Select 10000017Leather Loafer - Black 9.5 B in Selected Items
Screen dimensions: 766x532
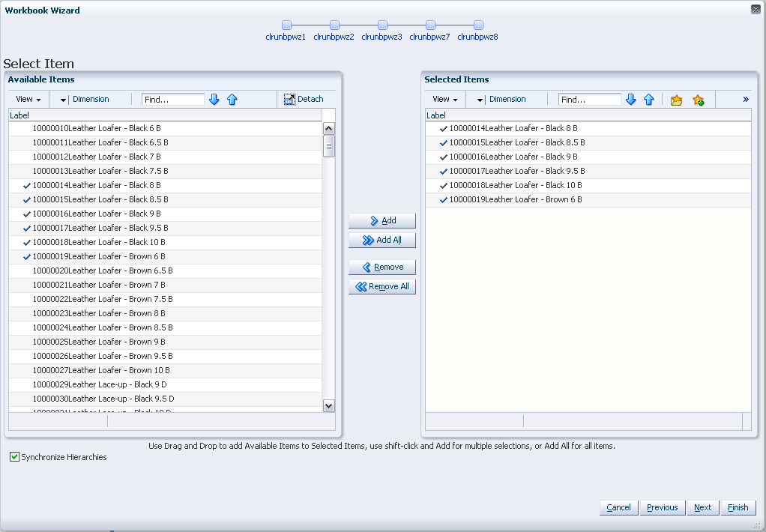(588, 171)
